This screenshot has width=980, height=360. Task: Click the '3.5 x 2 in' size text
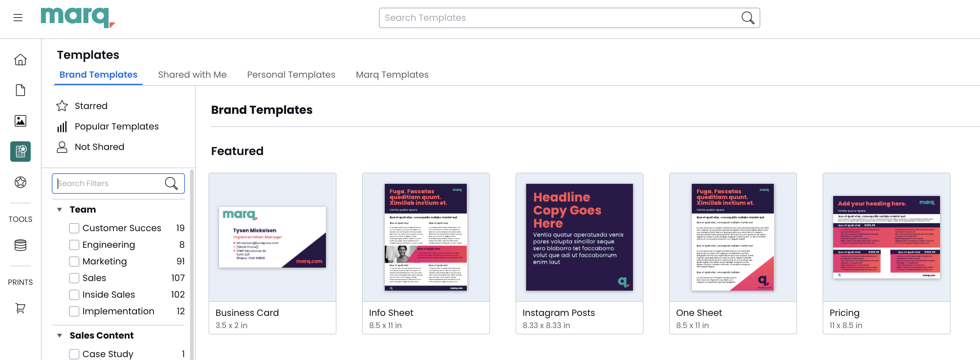[231, 325]
